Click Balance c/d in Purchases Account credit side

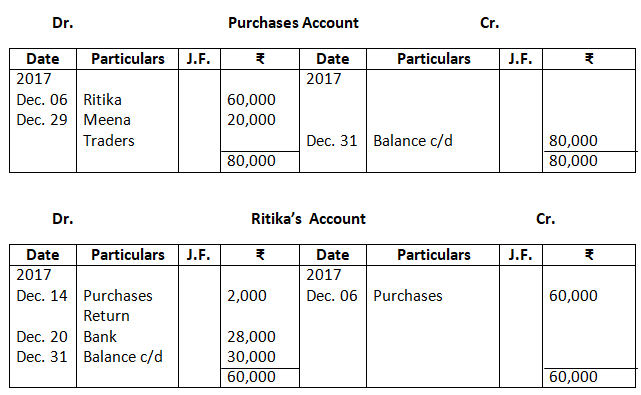coord(413,141)
